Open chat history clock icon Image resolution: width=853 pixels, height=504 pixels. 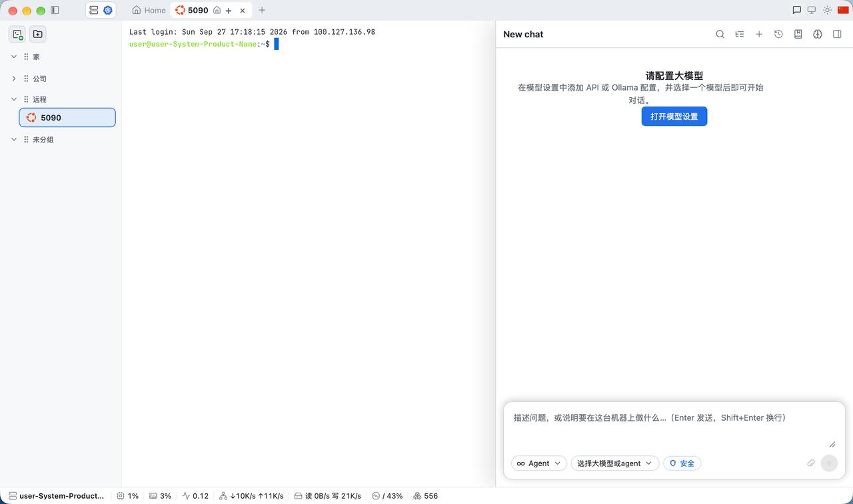pos(778,34)
